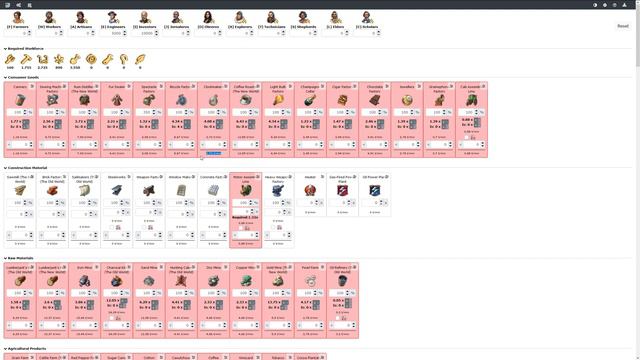Tick the Charcoal Kiln card checkbox
640x360 pixels.
111,318
